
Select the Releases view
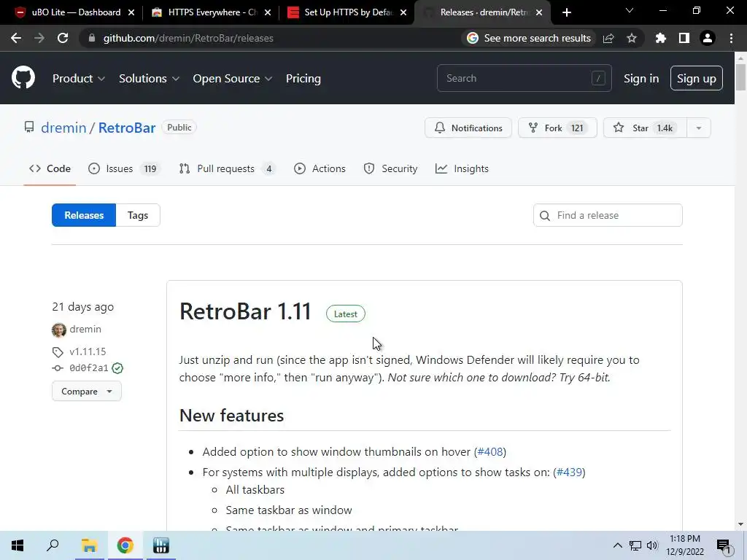[84, 215]
